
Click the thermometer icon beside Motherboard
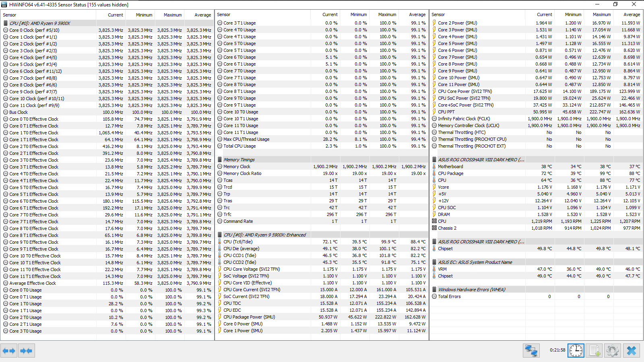[434, 167]
